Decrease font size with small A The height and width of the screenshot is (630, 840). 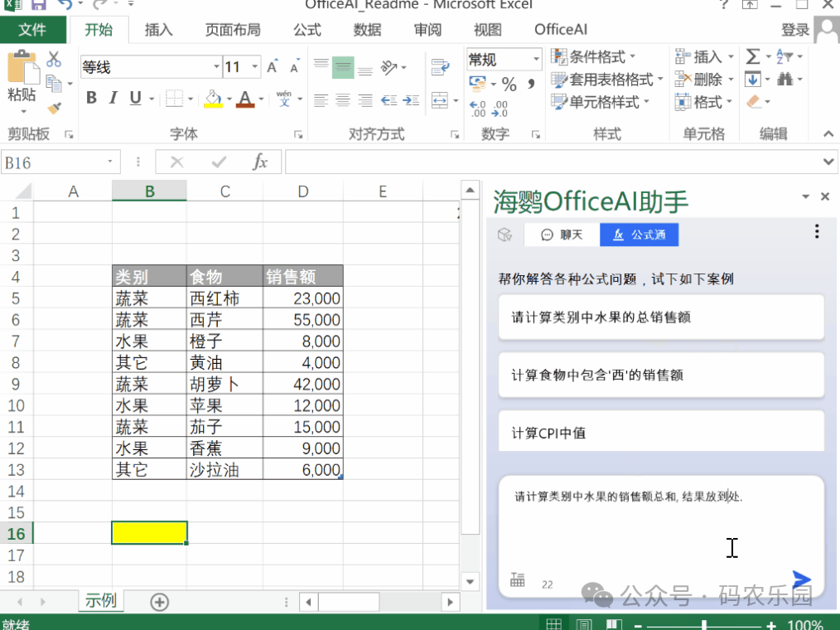(x=294, y=67)
